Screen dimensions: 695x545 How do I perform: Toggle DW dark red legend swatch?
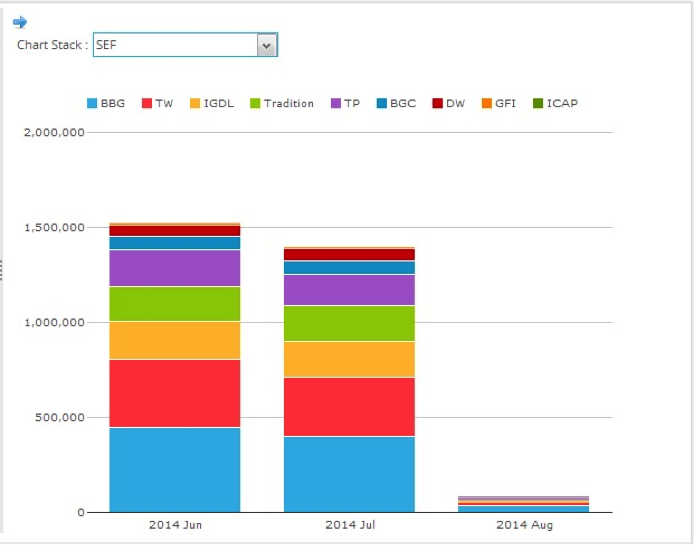coord(437,103)
